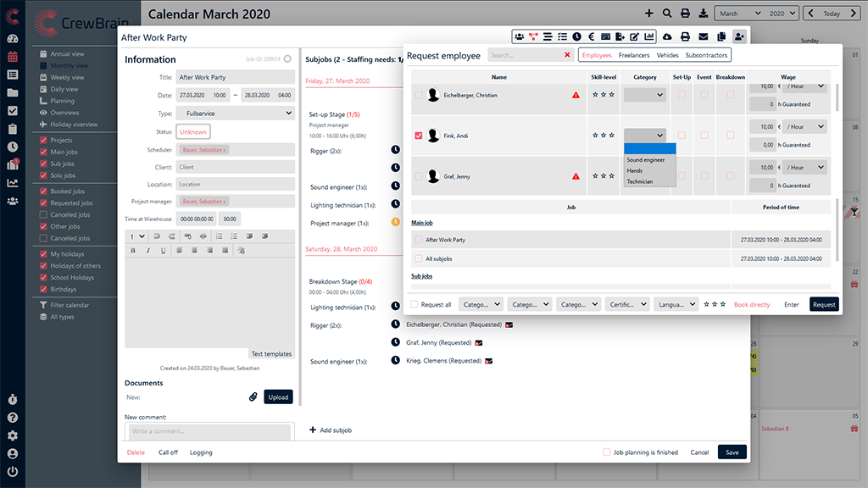Click the plus icon in calendar header

(649, 14)
